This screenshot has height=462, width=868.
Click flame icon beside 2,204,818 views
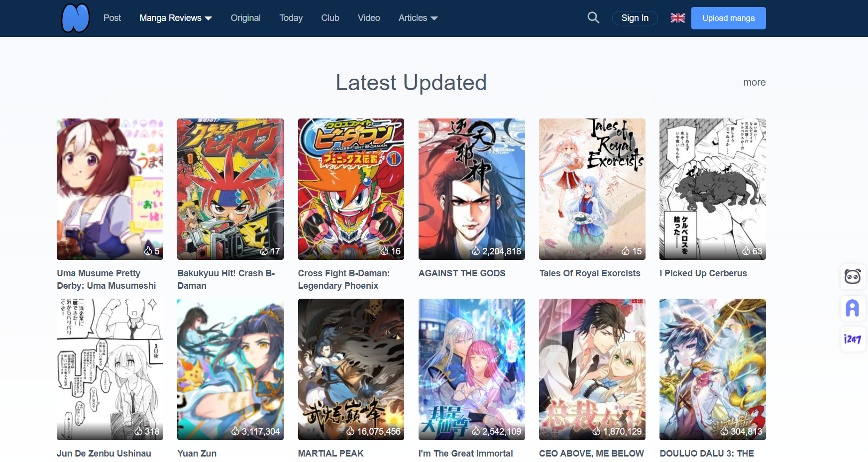point(476,251)
